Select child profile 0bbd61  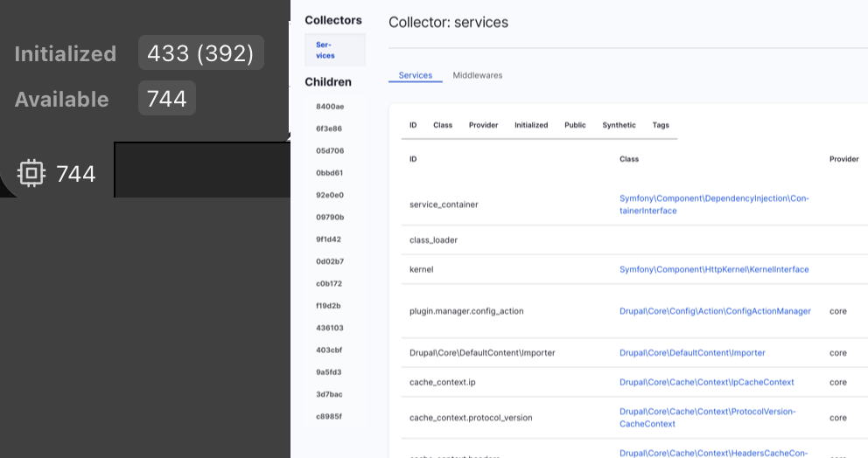coord(330,173)
